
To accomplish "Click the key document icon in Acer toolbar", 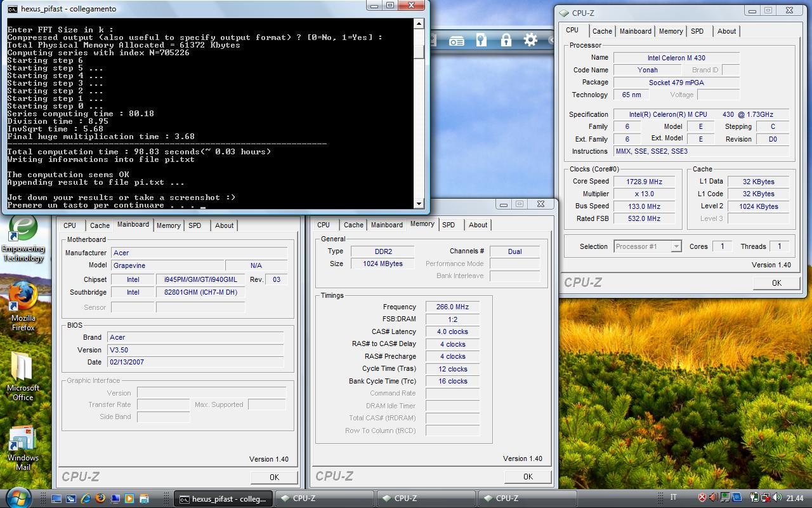I will pyautogui.click(x=481, y=40).
